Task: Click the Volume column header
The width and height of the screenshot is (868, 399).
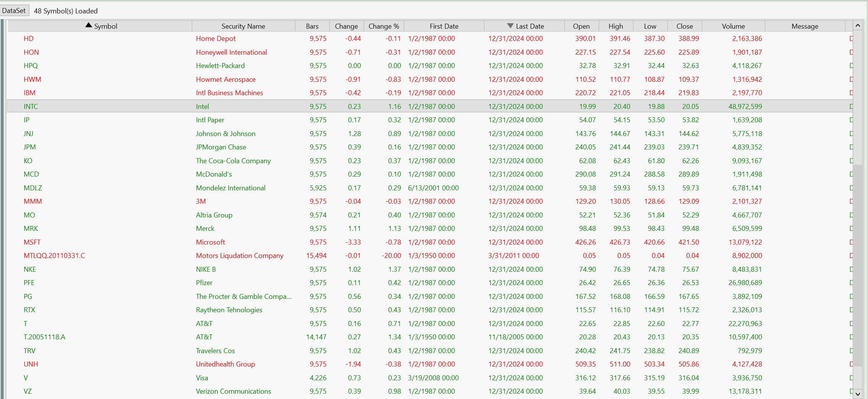Action: [x=733, y=26]
